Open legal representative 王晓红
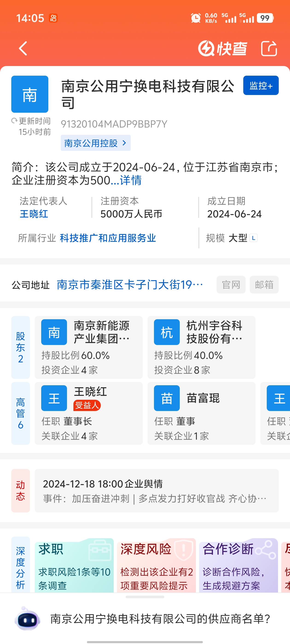Viewport: 290px width, 644px height. pyautogui.click(x=34, y=214)
